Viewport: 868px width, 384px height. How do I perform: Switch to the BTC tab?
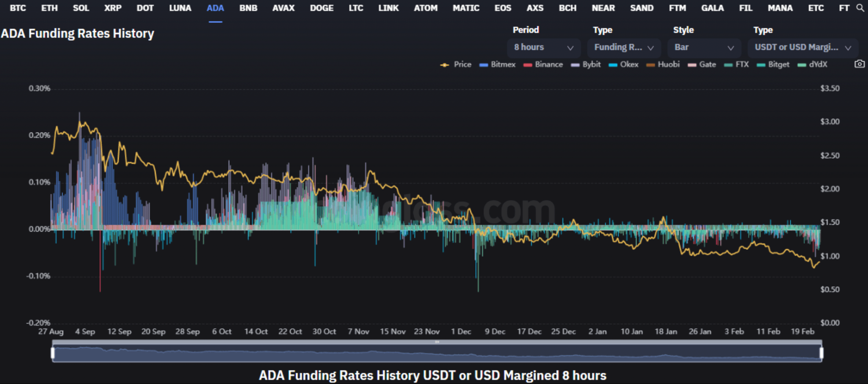tap(18, 8)
